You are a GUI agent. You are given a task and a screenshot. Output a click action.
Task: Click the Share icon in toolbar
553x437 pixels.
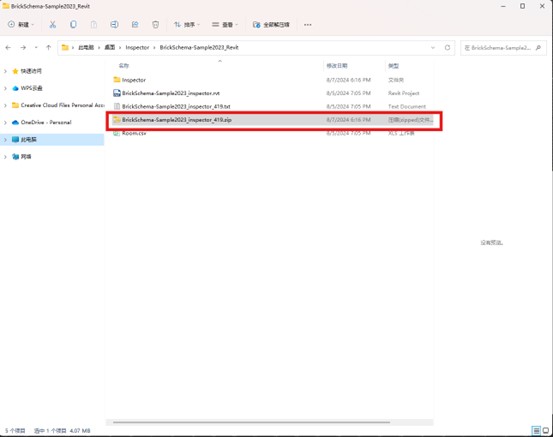pyautogui.click(x=135, y=24)
